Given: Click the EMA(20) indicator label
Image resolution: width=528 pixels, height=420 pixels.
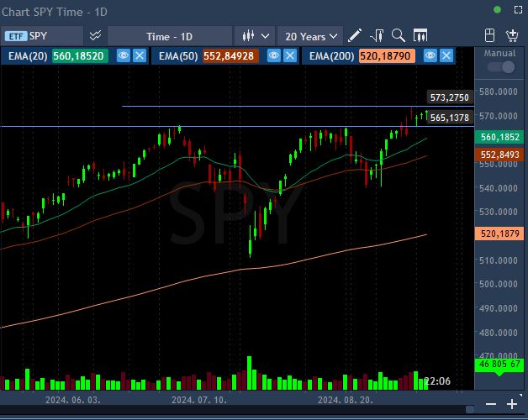Looking at the screenshot, I should click(x=28, y=56).
